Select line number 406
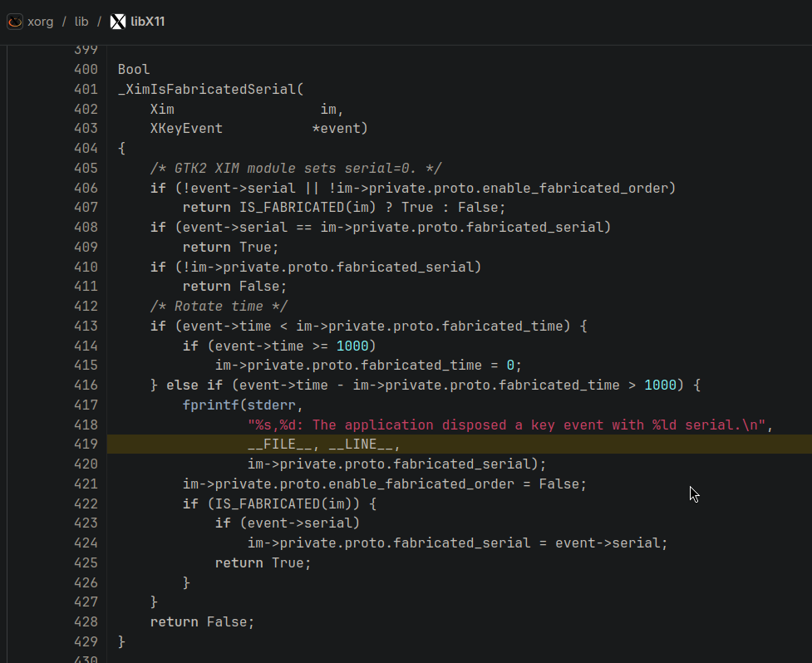Image resolution: width=812 pixels, height=663 pixels. 85,188
